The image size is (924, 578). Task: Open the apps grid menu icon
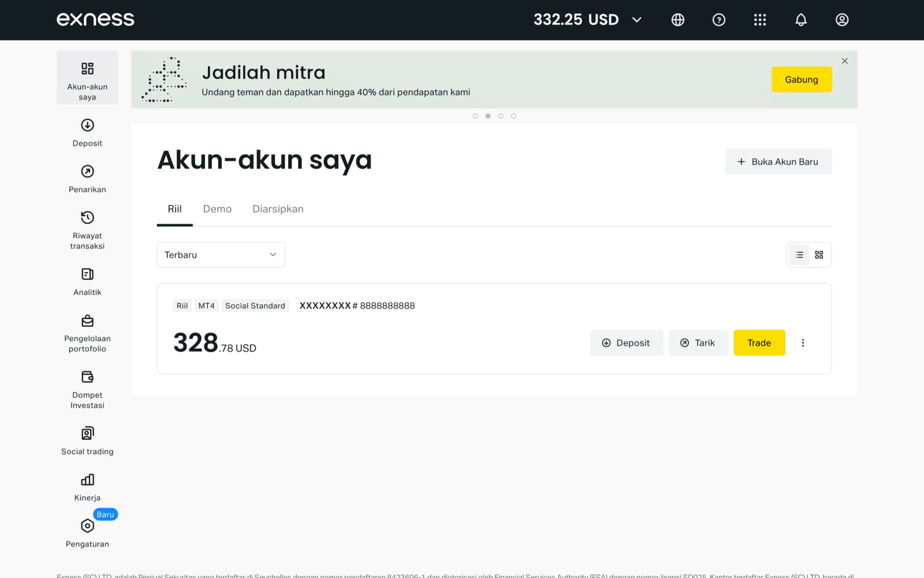tap(760, 20)
